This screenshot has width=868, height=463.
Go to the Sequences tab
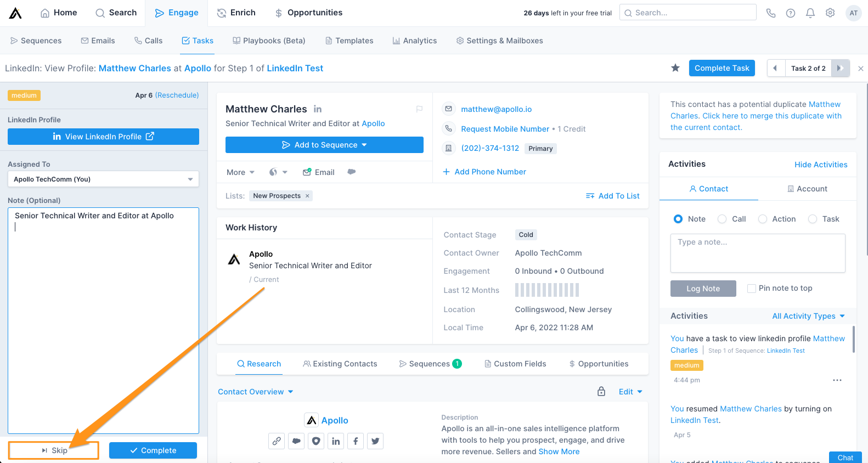[x=36, y=41]
